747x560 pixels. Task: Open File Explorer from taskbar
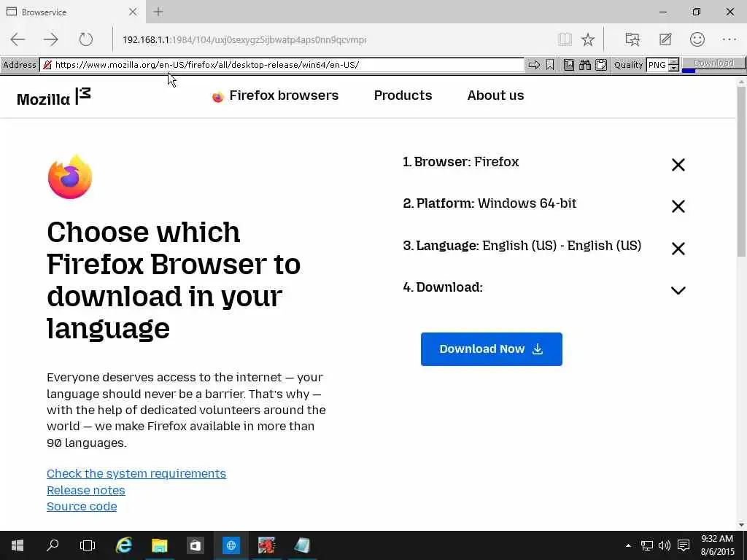pos(160,545)
